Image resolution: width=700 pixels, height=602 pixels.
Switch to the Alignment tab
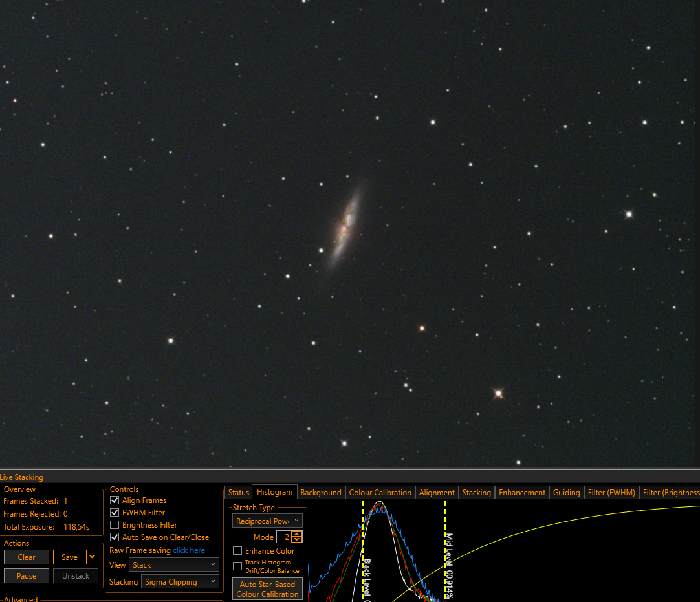(437, 493)
